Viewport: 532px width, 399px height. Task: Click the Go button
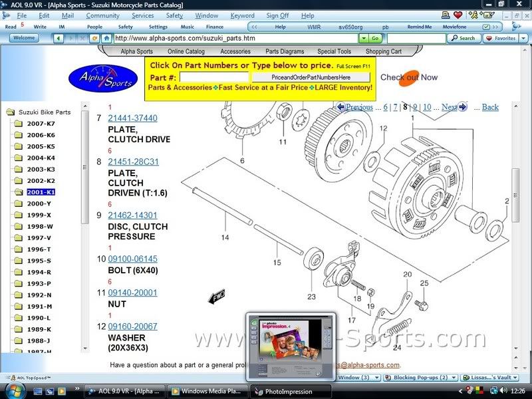(375, 39)
